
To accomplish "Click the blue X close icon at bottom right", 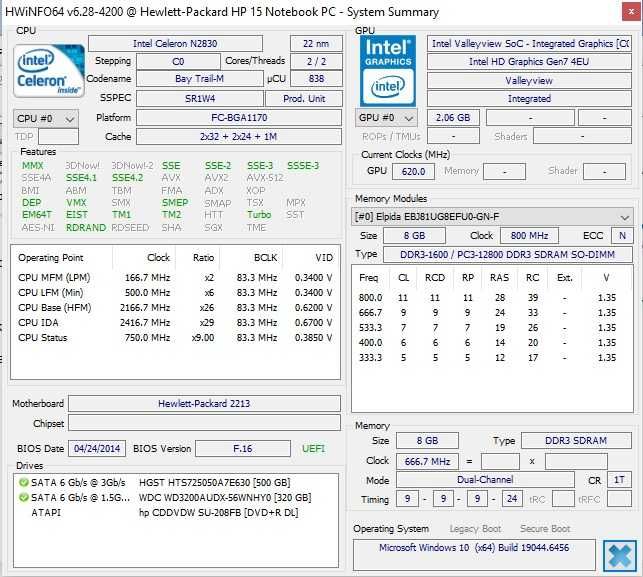I will pos(620,556).
